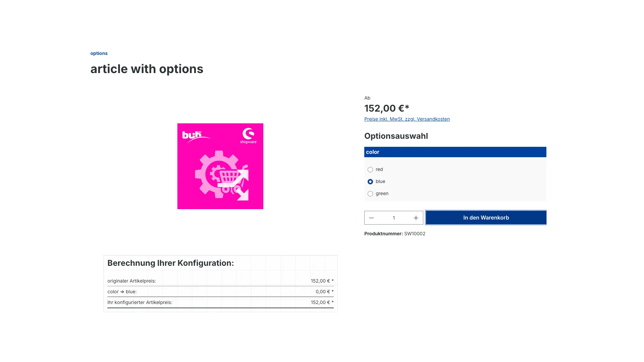Open the options breadcrumb category
This screenshot has height=362, width=644.
point(99,53)
